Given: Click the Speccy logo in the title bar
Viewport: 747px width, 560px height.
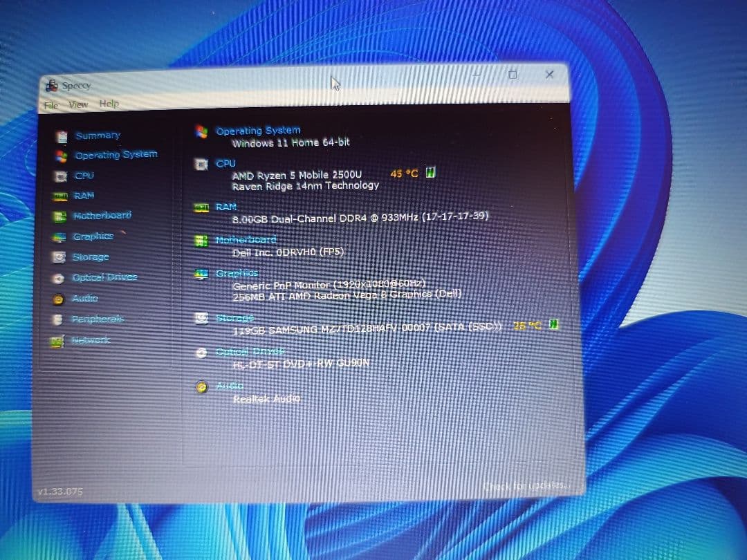Looking at the screenshot, I should pos(51,84).
